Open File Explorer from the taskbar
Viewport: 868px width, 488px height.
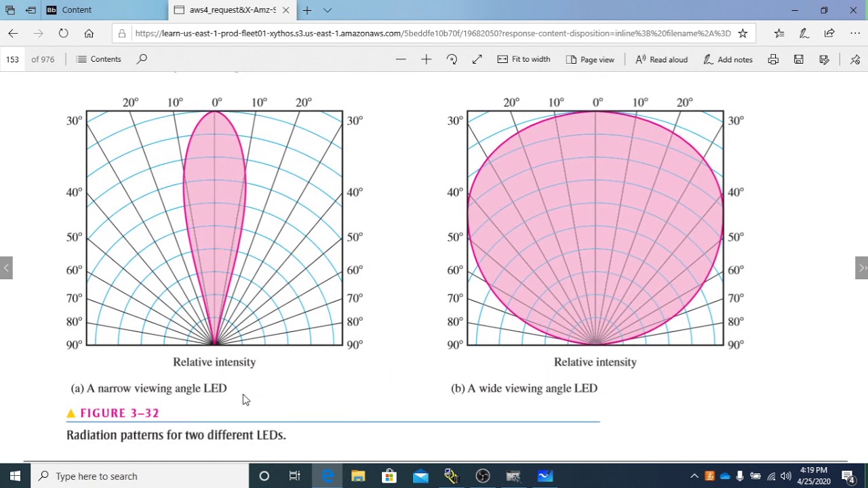pos(358,476)
